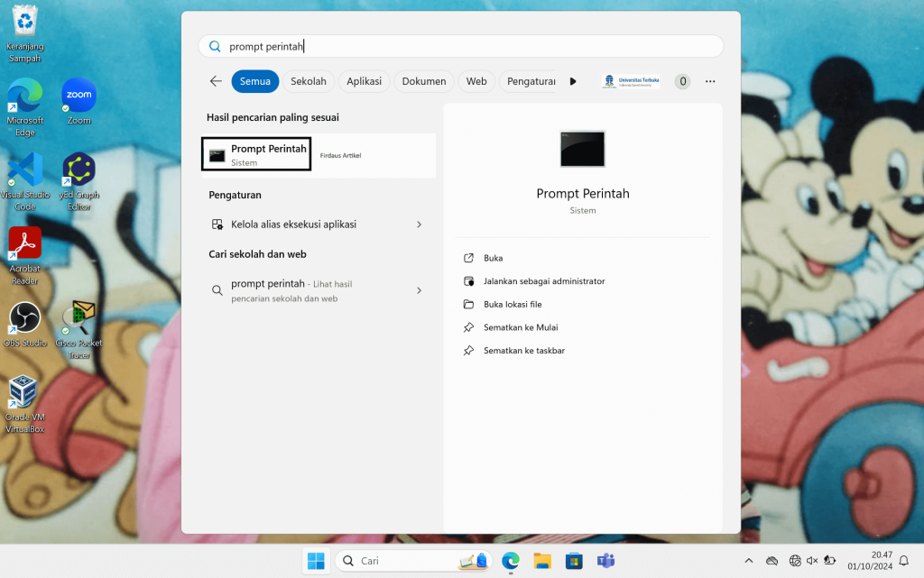Choose Sematkan ke taskbar

(523, 351)
